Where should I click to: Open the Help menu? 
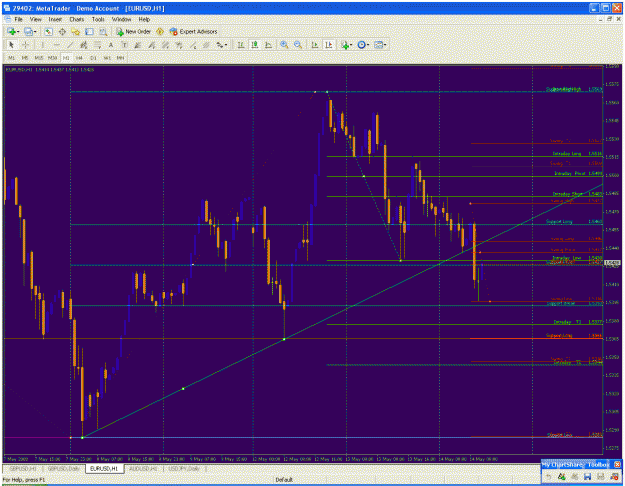[144, 19]
